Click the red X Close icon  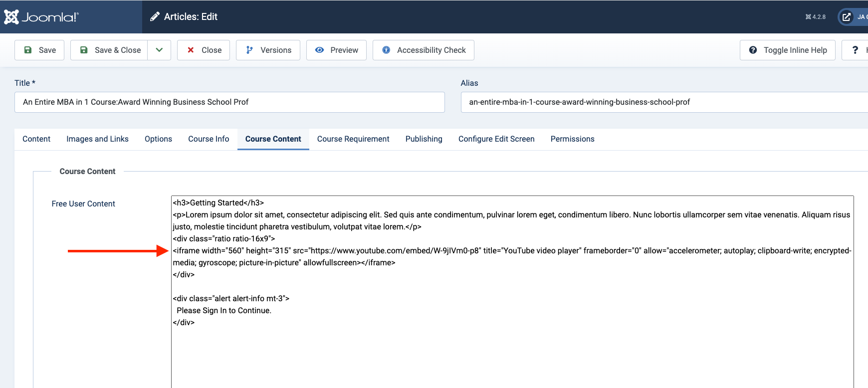click(x=191, y=50)
